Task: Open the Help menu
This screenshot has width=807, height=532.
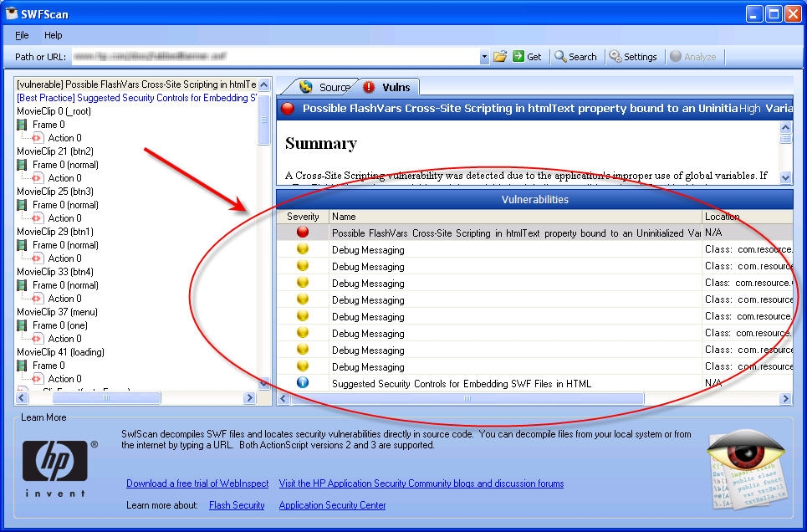Action: tap(54, 35)
